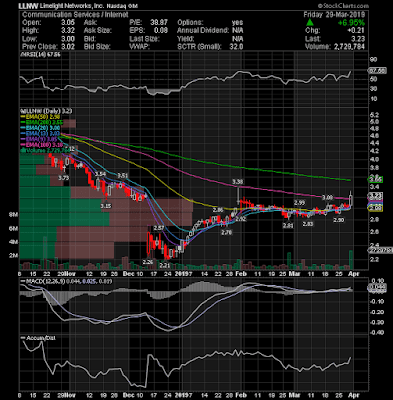Click the 3.38 high price annotation
The width and height of the screenshot is (393, 400).
[x=237, y=182]
